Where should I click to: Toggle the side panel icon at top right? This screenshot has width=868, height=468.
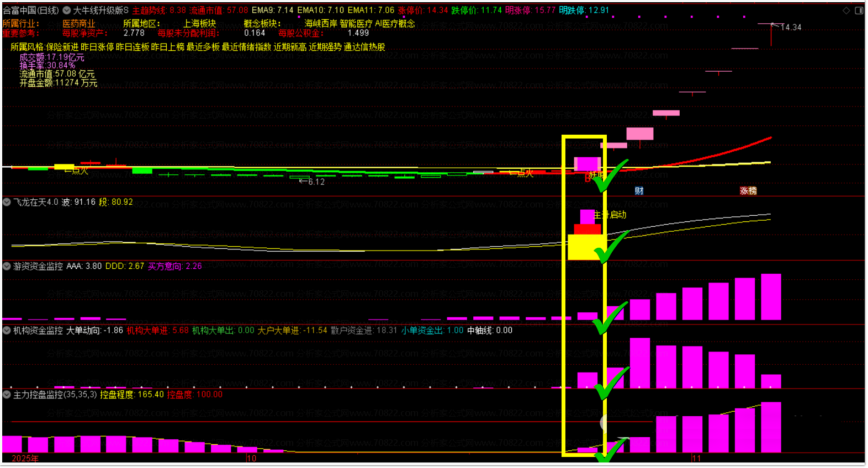click(x=859, y=10)
